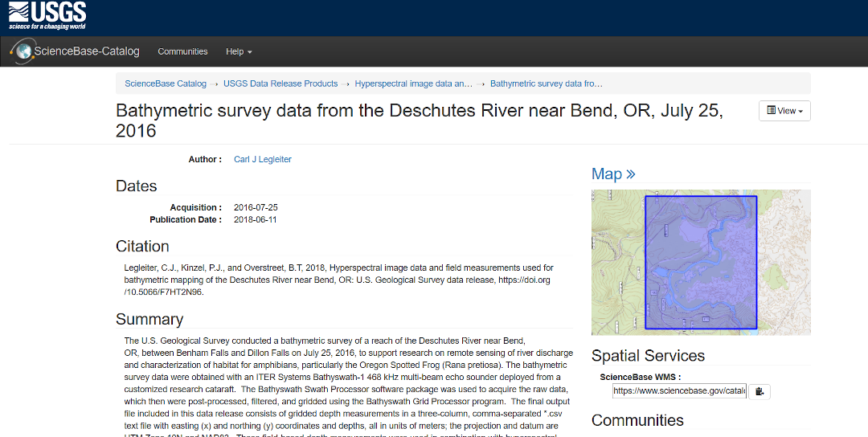Expand the Help dropdown menu

point(239,51)
